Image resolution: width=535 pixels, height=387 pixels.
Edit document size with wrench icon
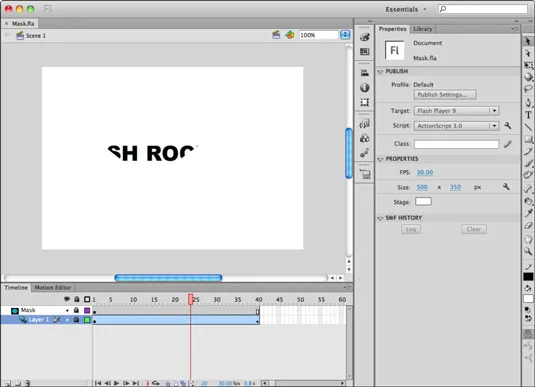click(506, 187)
